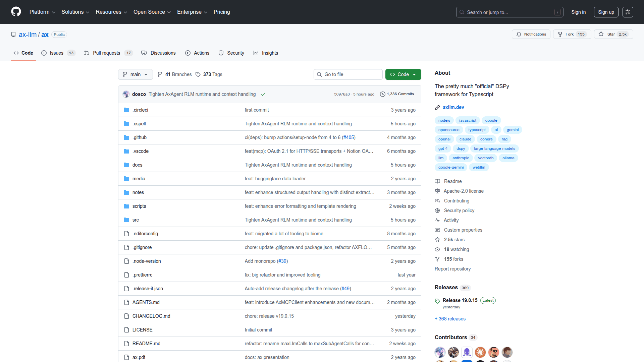Click the orange starburst contributor avatar

(480, 352)
